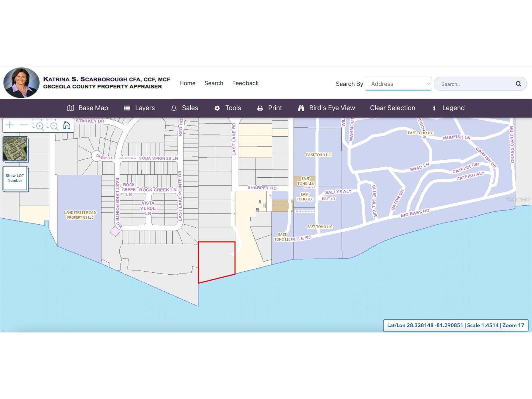Reset map with the home extent icon
Screen dimensions: 532x399
pyautogui.click(x=67, y=125)
